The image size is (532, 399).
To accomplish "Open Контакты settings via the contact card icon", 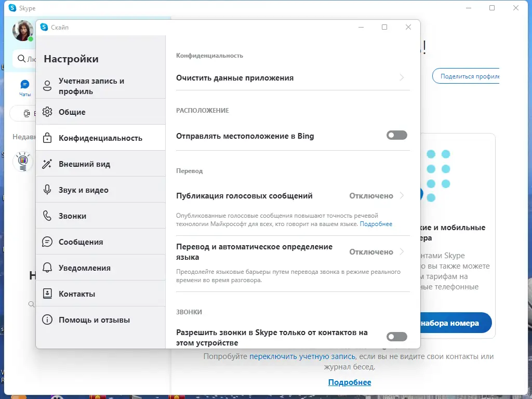I will (47, 293).
